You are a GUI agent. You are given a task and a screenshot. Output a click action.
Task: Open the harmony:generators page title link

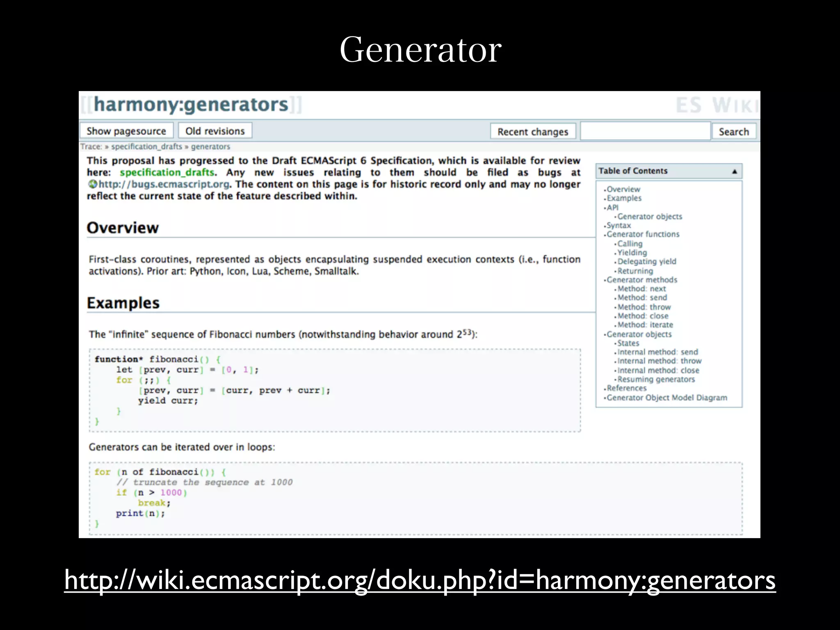coord(191,105)
